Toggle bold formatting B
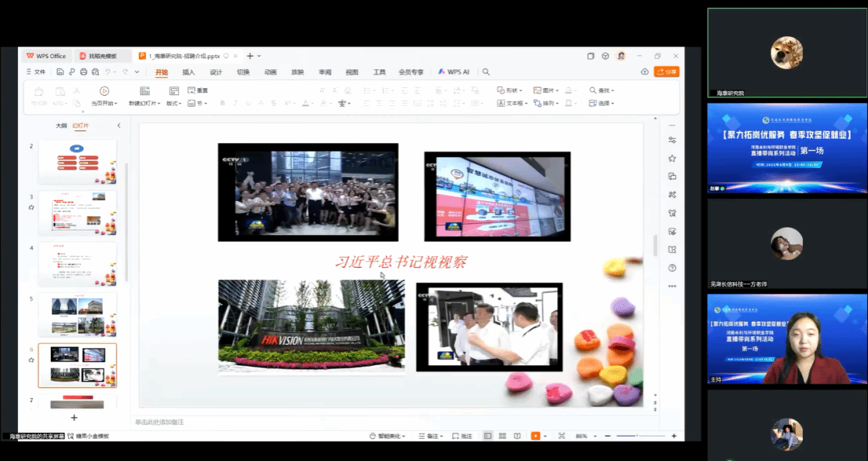The image size is (868, 461). (x=223, y=103)
